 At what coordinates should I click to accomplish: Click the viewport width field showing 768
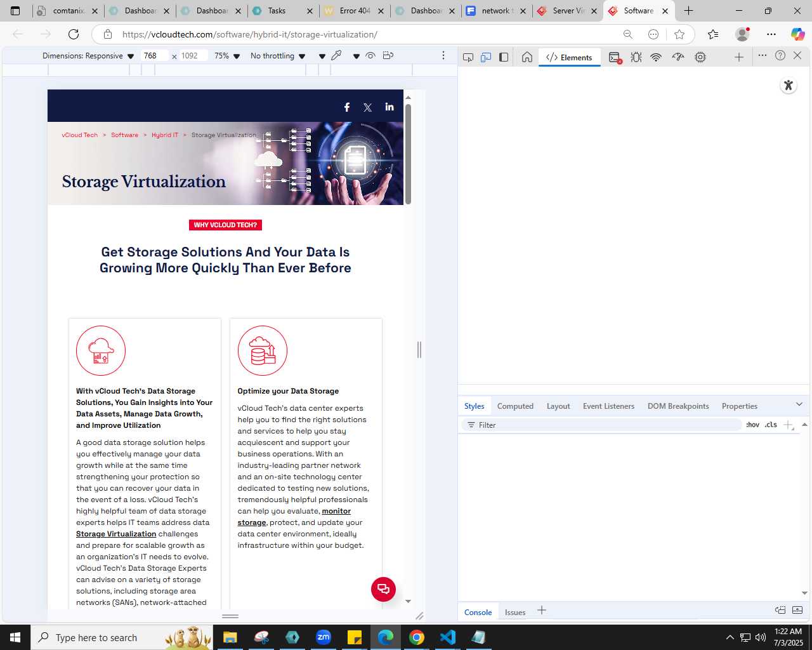pyautogui.click(x=155, y=56)
